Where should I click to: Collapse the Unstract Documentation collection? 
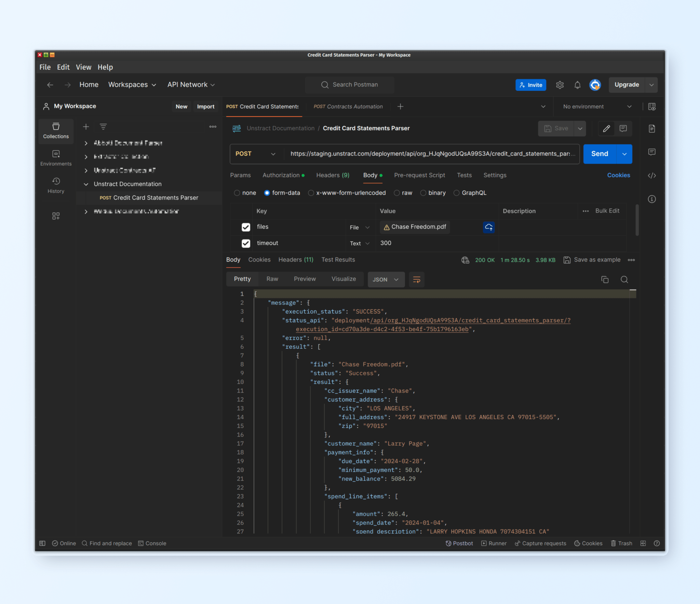(x=86, y=184)
